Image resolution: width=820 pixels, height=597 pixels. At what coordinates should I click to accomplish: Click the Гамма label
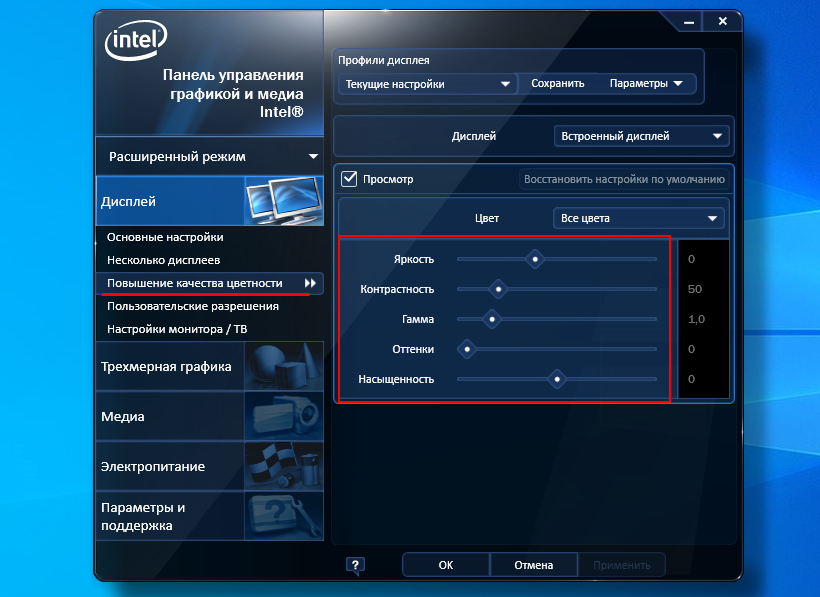418,319
